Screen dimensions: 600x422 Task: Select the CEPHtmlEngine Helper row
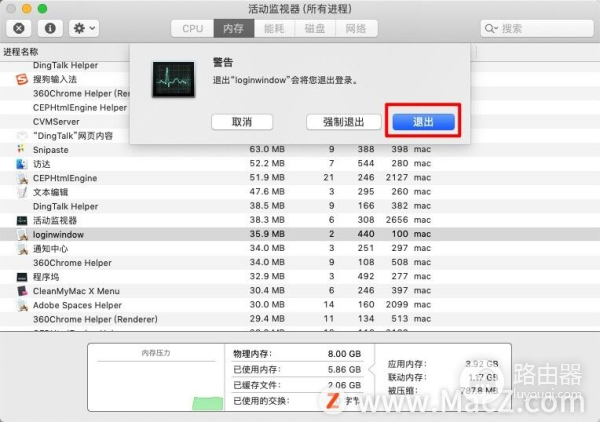point(65,108)
